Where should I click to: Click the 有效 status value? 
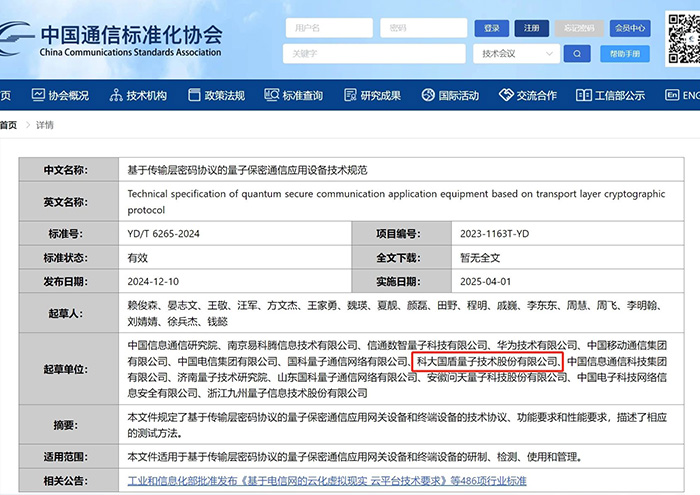pyautogui.click(x=138, y=258)
